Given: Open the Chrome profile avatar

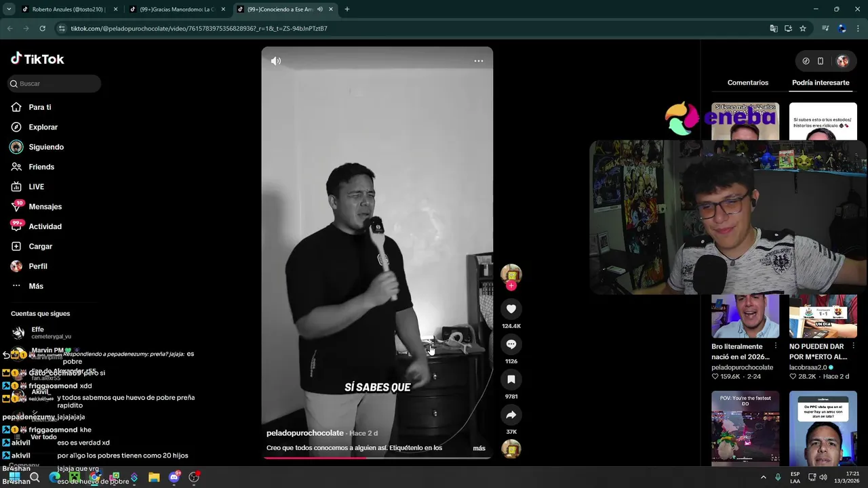Looking at the screenshot, I should point(842,28).
